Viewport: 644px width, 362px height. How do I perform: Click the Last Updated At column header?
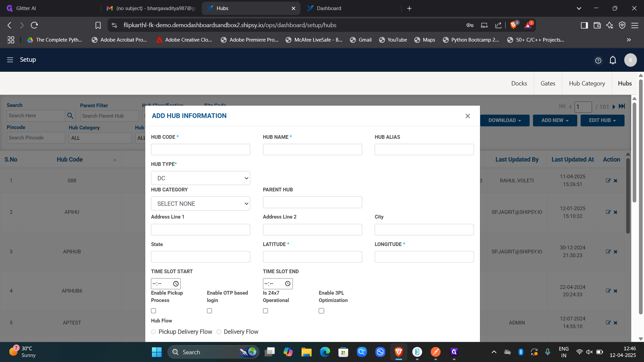tap(573, 160)
